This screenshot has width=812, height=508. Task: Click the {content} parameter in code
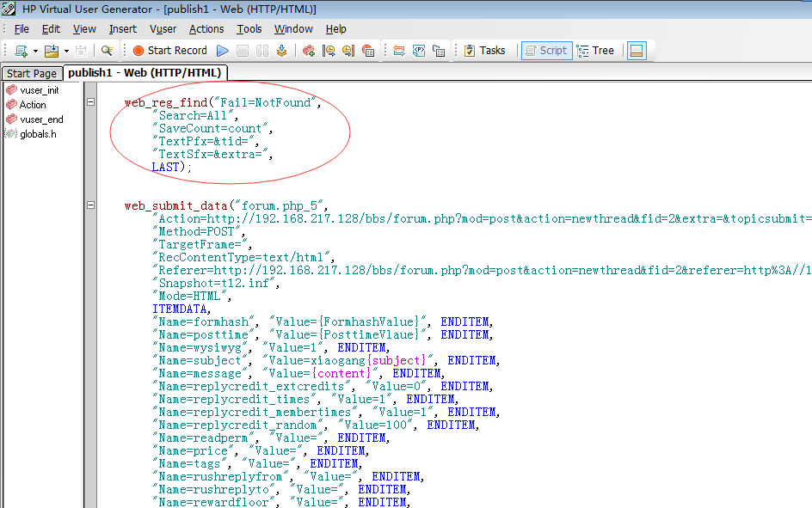(x=341, y=373)
